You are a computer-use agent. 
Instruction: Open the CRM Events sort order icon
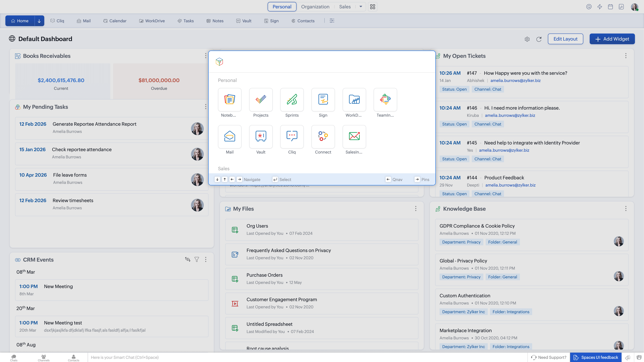pos(187,260)
